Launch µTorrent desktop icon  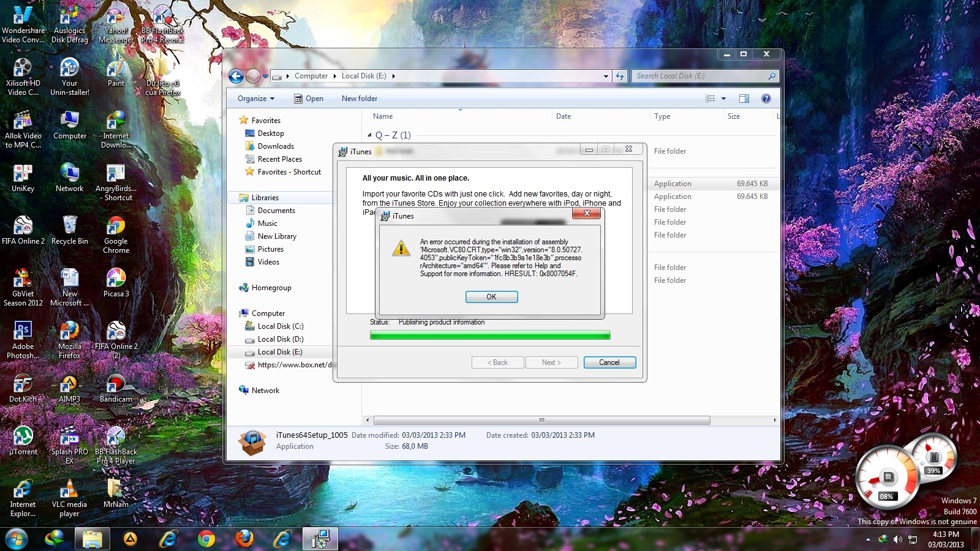click(23, 442)
